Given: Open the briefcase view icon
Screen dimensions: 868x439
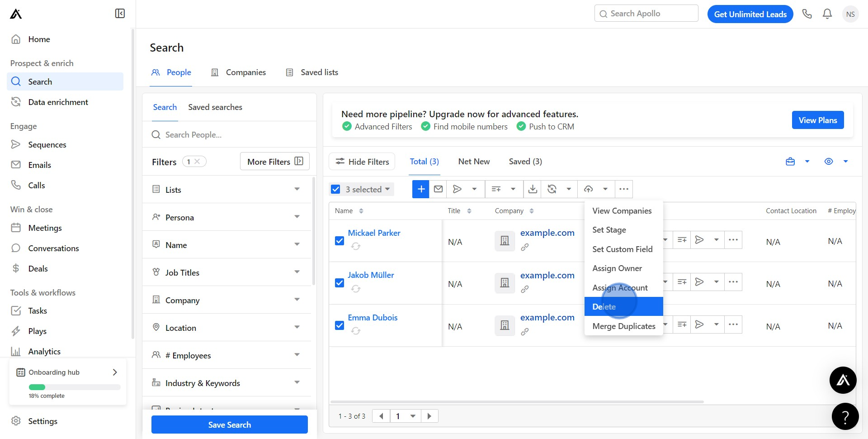Looking at the screenshot, I should (790, 162).
